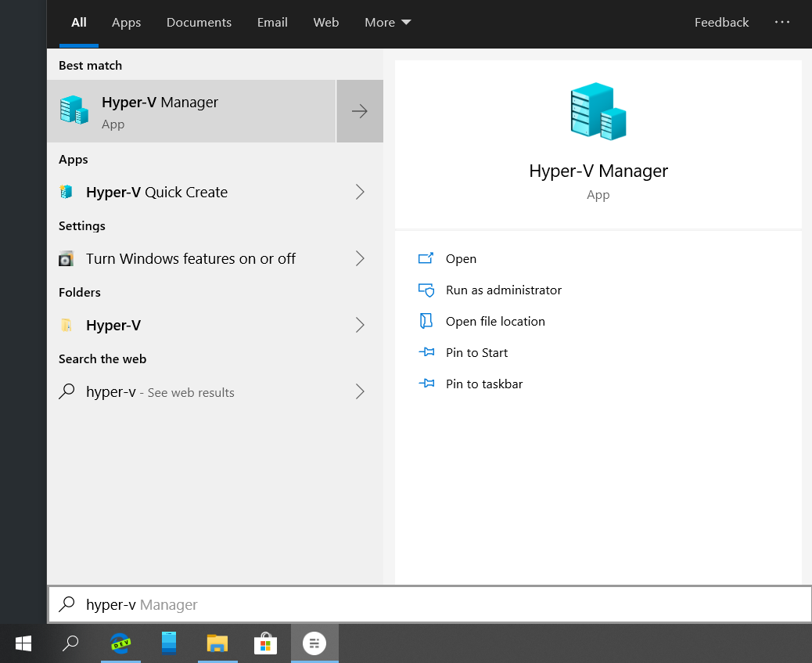Click the Open file location icon
This screenshot has width=812, height=663.
click(x=426, y=321)
